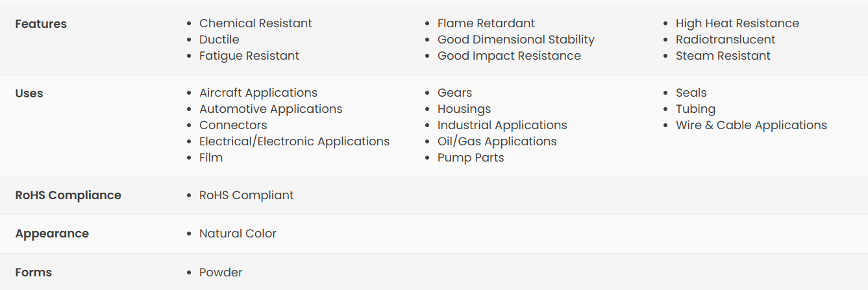Select the Flame Retardant feature text

(486, 23)
